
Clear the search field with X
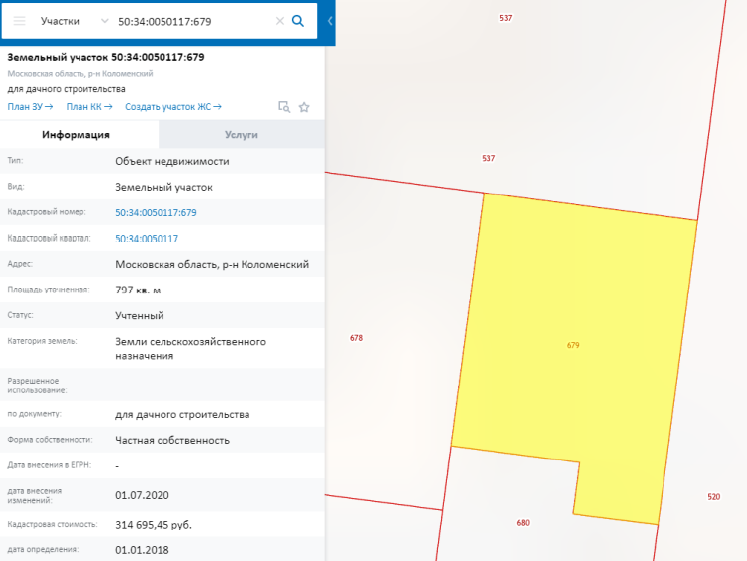pos(279,21)
